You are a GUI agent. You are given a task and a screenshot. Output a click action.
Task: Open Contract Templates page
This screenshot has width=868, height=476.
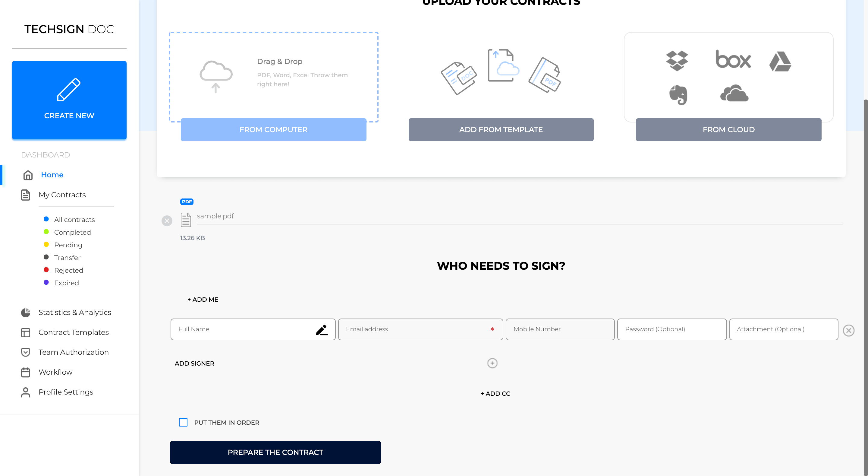74,332
